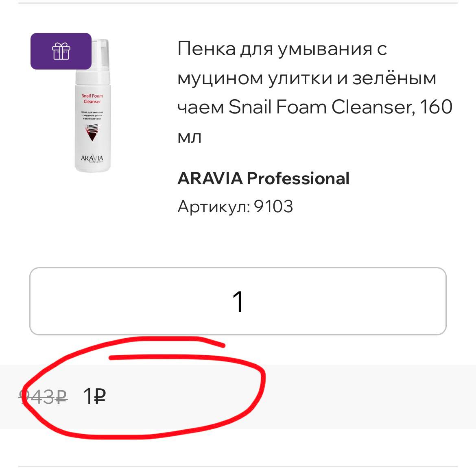Screen dimensions: 476x472
Task: Click the small Russian description text on bottle
Action: tap(92, 115)
